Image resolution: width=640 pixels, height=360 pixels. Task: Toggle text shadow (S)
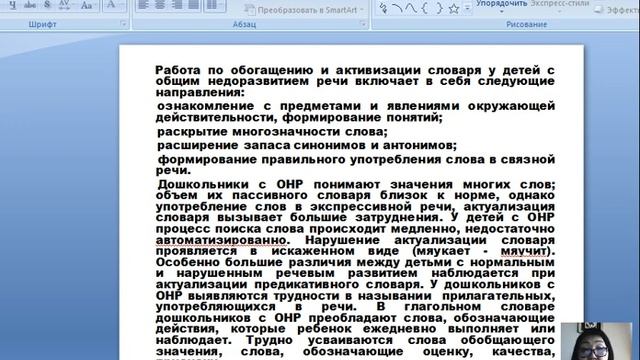[47, 5]
